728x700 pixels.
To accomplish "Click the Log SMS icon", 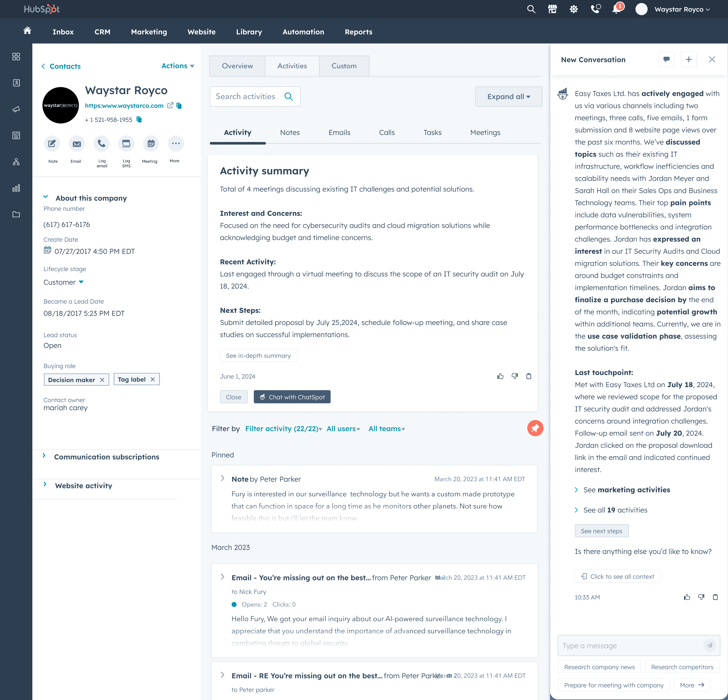I will point(126,144).
